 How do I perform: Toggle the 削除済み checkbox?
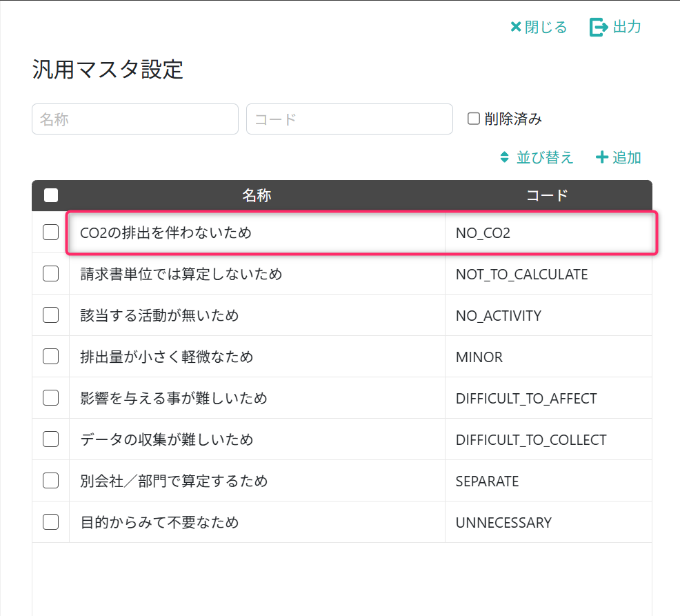pyautogui.click(x=474, y=119)
